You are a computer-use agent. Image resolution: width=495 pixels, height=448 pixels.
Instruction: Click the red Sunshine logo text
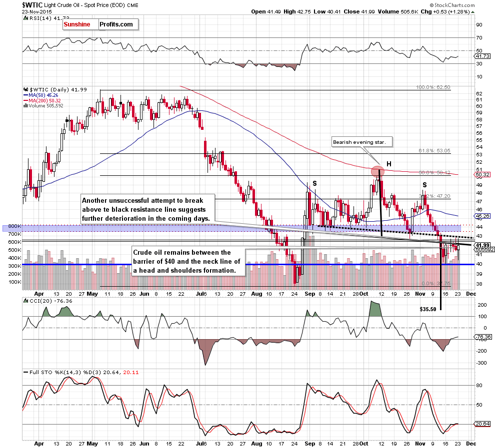(x=76, y=24)
